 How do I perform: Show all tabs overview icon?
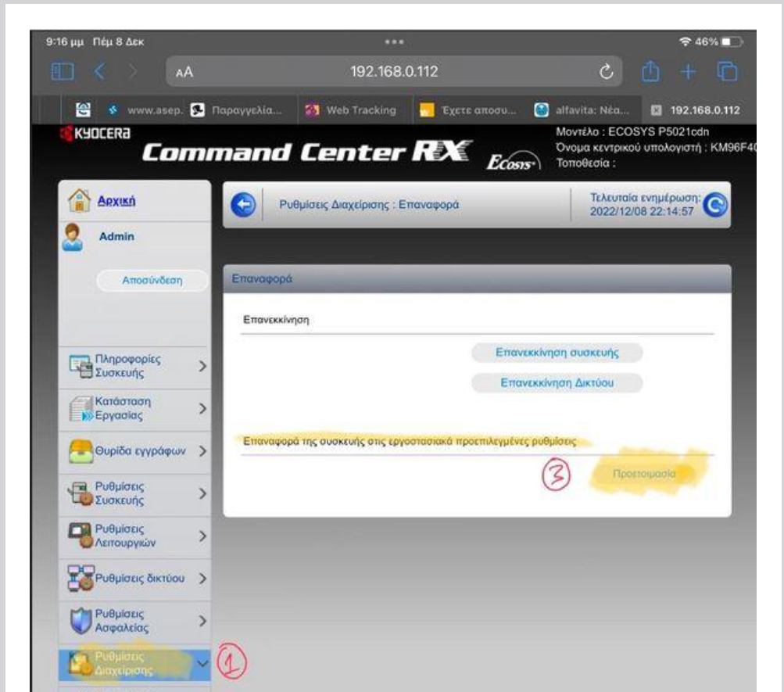click(x=727, y=71)
